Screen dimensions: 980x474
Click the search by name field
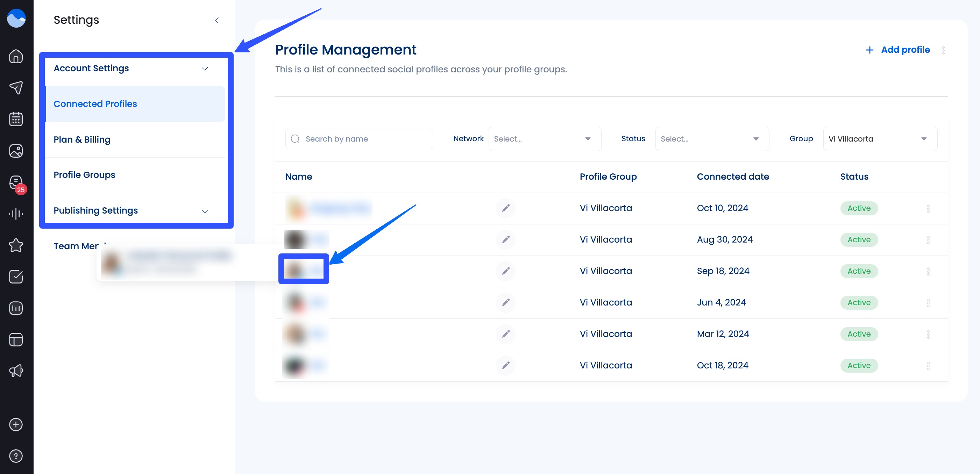[x=359, y=139]
